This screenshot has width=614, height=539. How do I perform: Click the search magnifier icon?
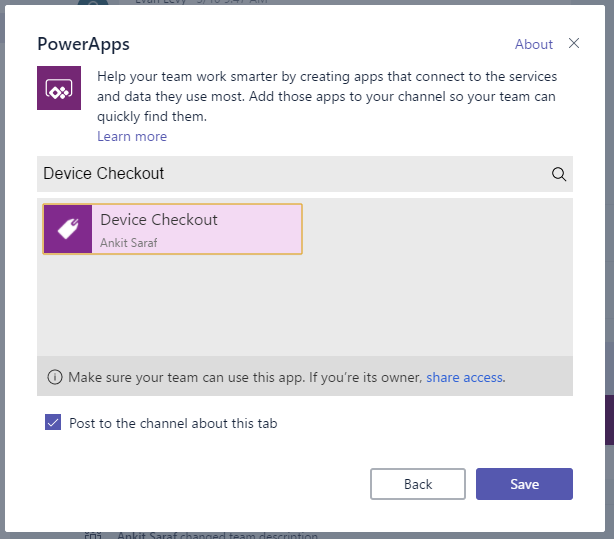559,174
